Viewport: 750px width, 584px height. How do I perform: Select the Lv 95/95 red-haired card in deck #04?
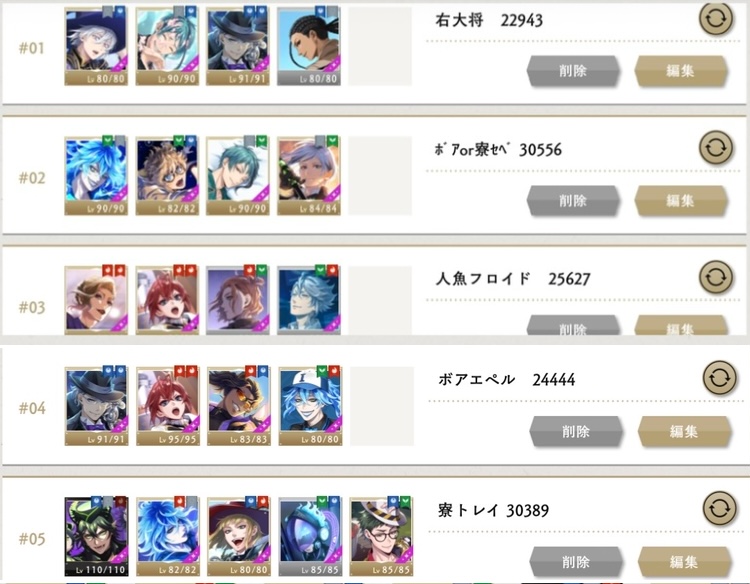pos(167,406)
